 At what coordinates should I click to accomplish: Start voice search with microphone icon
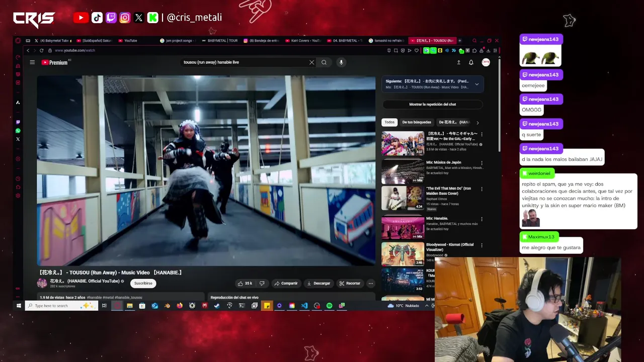click(341, 62)
